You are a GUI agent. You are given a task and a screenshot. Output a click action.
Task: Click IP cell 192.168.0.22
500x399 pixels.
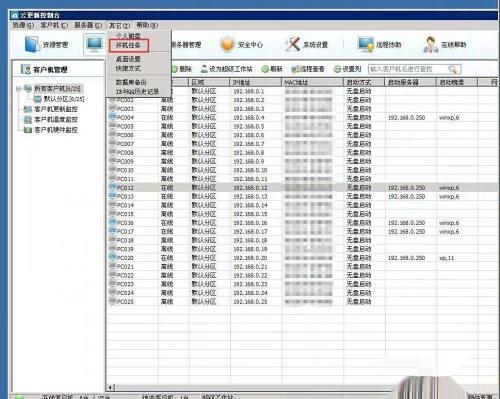[x=250, y=275]
